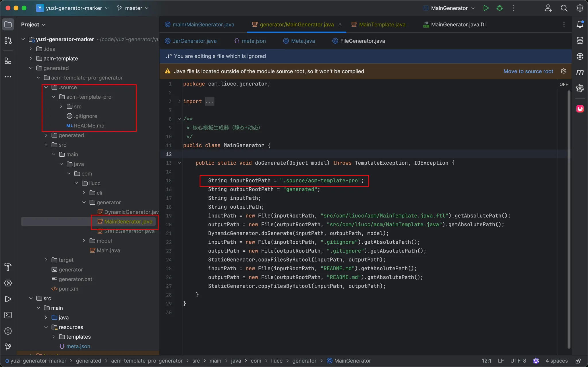Click the Move to source root link
This screenshot has height=367, width=588.
(528, 71)
